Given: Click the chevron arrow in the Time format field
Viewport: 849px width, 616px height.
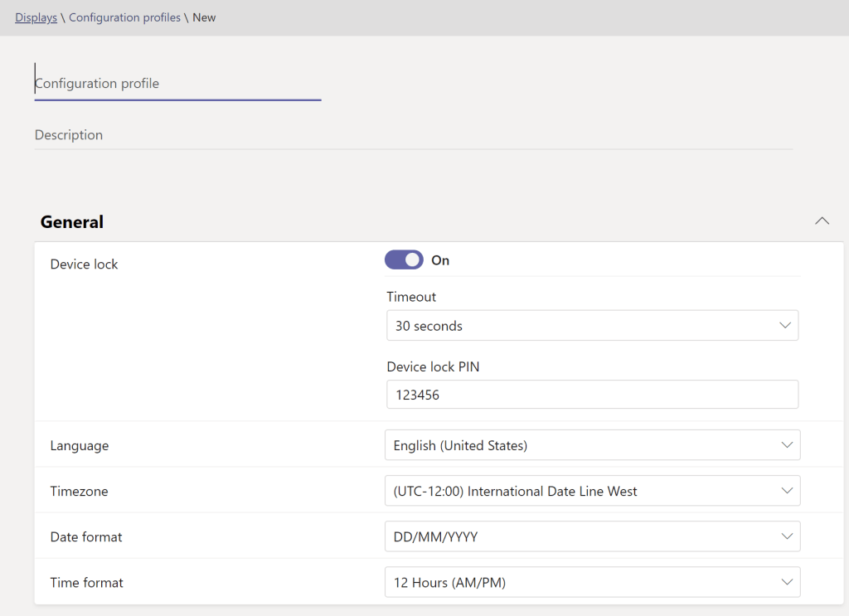Looking at the screenshot, I should [787, 582].
